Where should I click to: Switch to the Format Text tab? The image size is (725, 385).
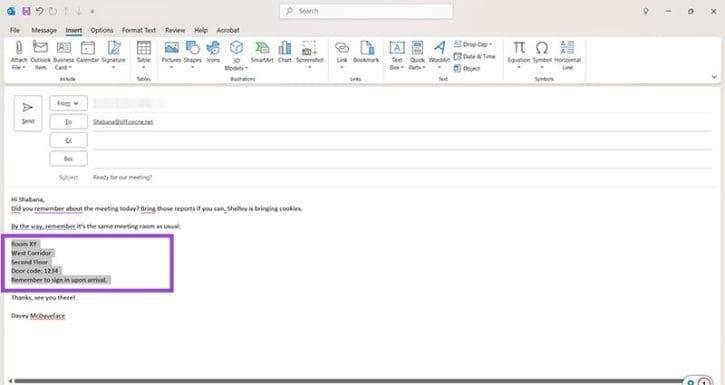point(139,30)
